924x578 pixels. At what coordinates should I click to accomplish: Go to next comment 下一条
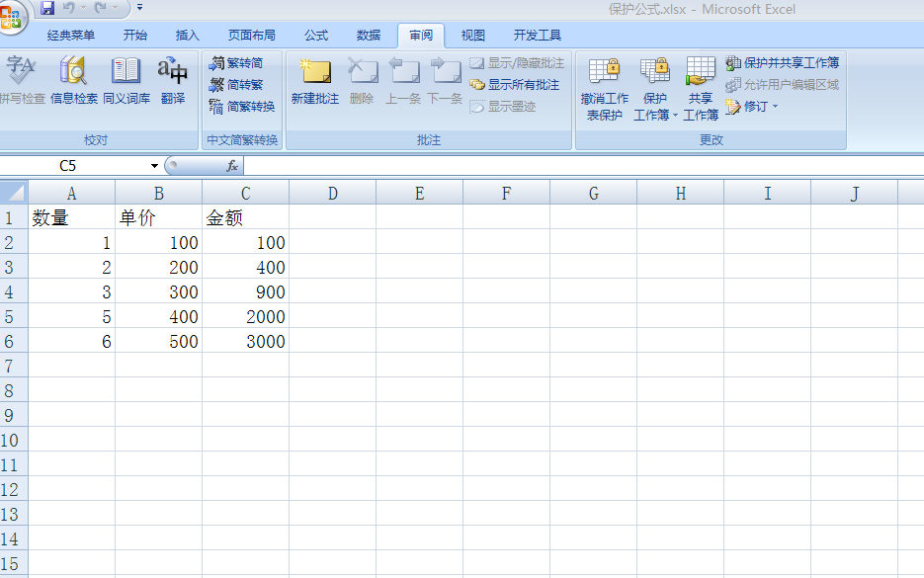(445, 80)
